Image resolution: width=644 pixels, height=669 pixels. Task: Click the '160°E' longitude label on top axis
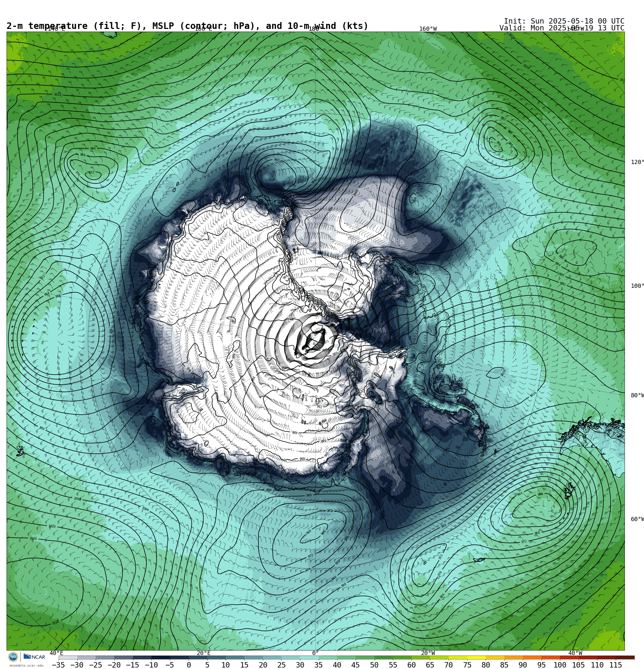click(x=203, y=29)
